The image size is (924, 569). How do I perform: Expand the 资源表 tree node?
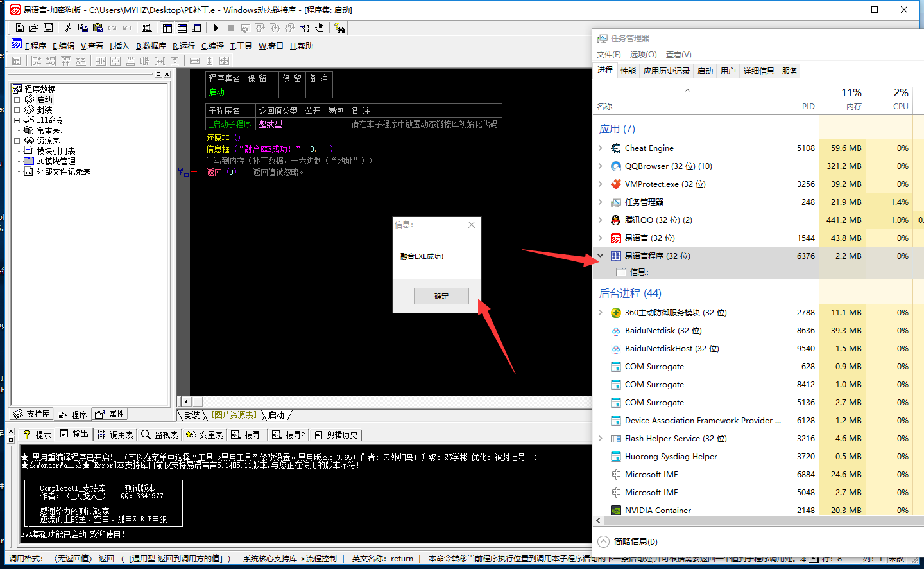pyautogui.click(x=17, y=141)
